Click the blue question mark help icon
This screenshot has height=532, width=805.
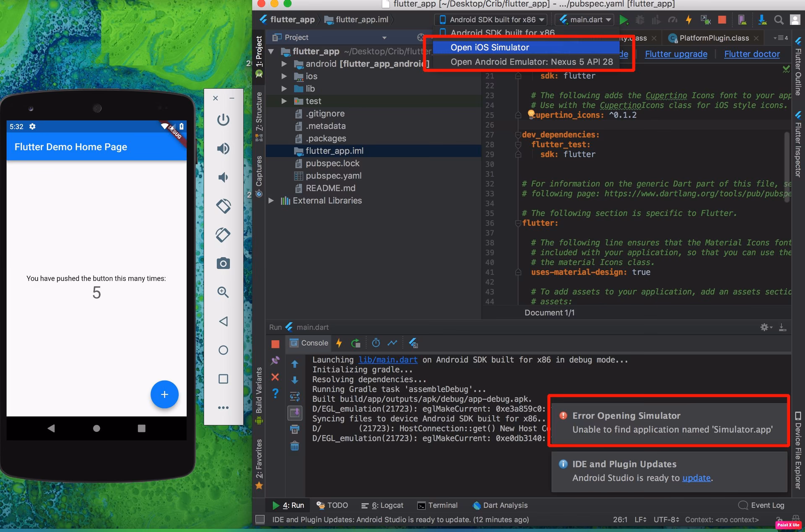point(275,393)
